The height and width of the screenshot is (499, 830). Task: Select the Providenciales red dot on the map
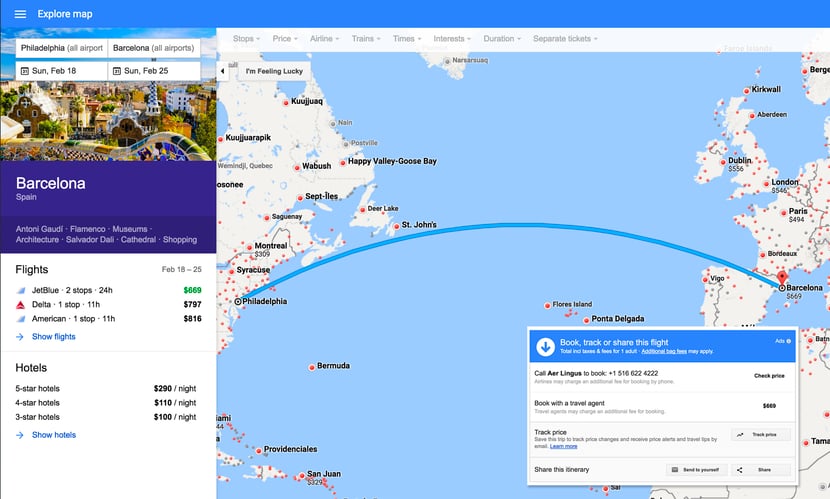coord(259,451)
